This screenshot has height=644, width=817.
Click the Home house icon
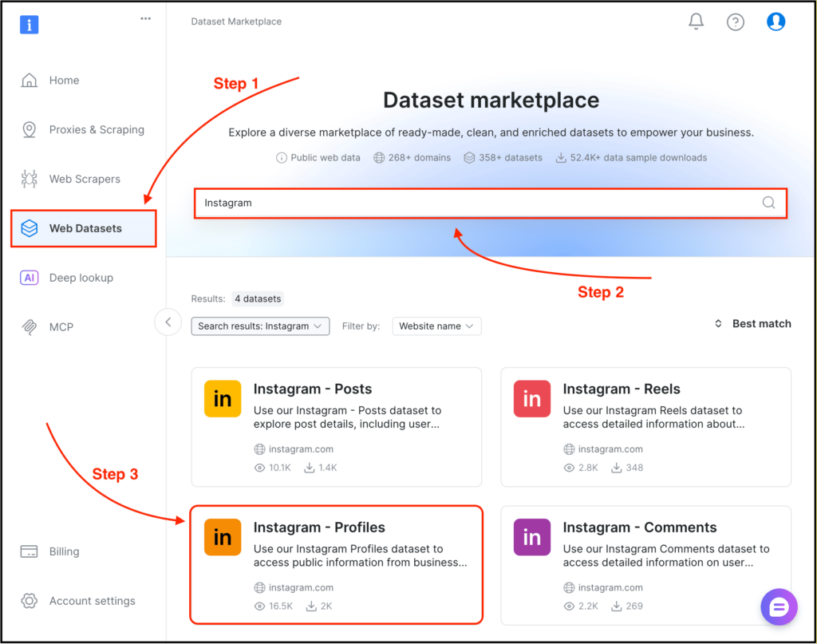(30, 81)
